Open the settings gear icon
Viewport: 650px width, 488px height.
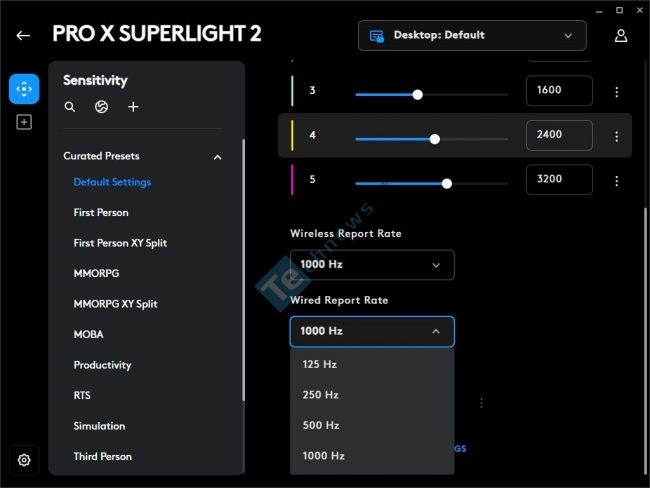[x=24, y=460]
